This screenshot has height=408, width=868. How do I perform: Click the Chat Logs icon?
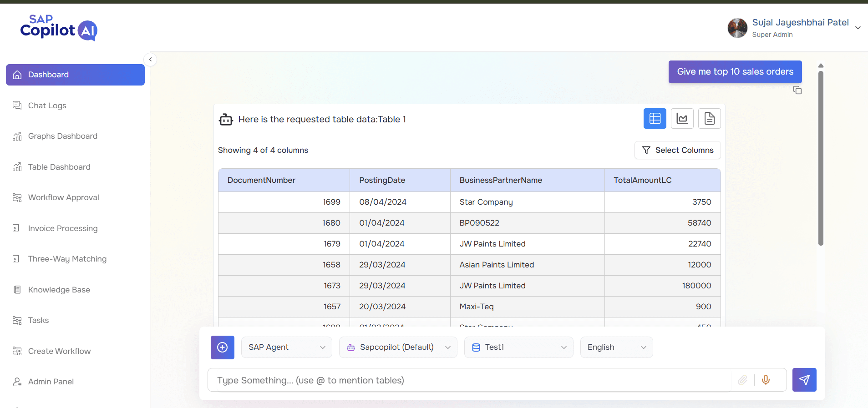[x=17, y=106]
